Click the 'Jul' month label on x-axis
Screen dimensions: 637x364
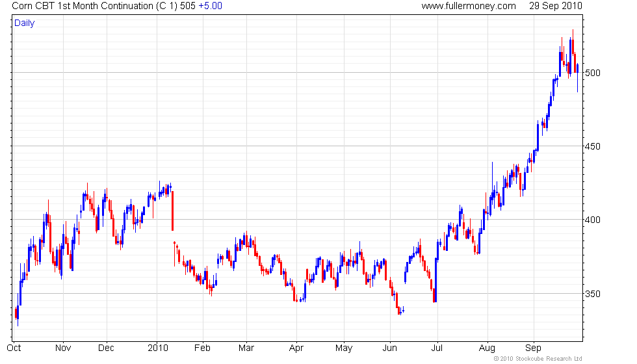coord(437,348)
